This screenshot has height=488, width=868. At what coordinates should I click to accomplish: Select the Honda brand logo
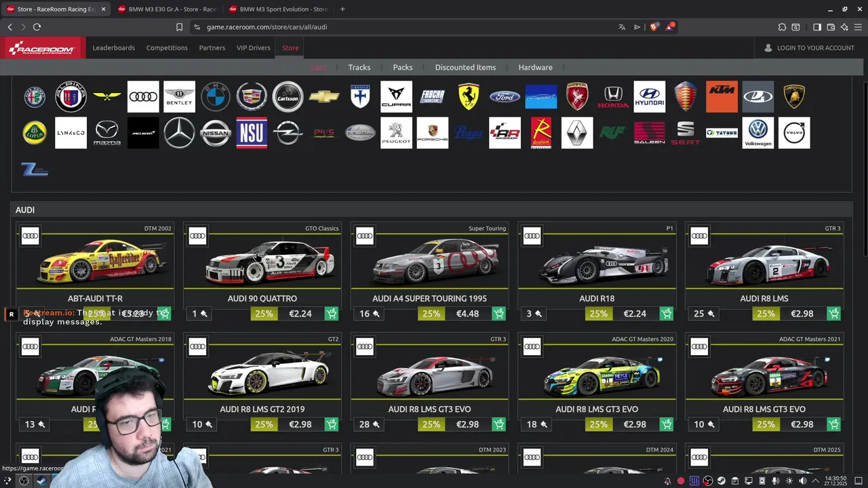click(613, 97)
